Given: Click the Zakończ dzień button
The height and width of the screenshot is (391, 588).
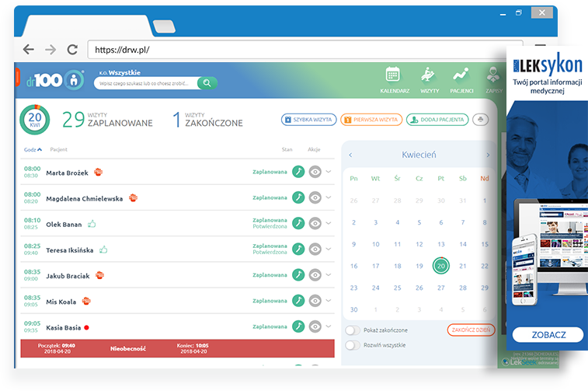Looking at the screenshot, I should coord(471,330).
